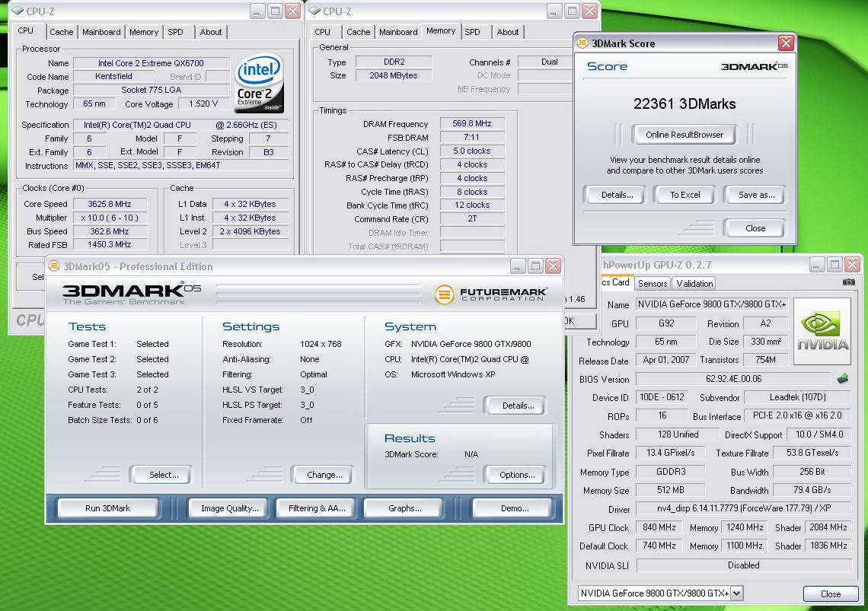868x611 pixels.
Task: Click GPU-Z Driver version field
Action: tap(743, 508)
